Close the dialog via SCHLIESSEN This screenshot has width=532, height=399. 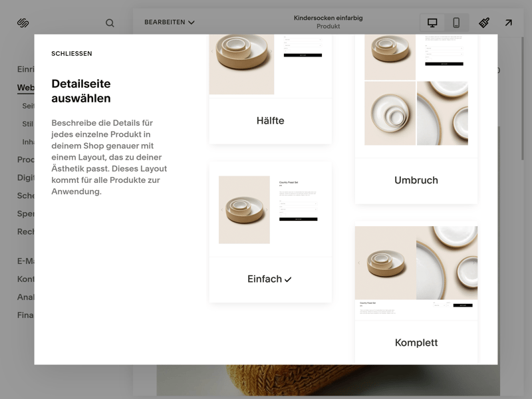[x=72, y=54]
